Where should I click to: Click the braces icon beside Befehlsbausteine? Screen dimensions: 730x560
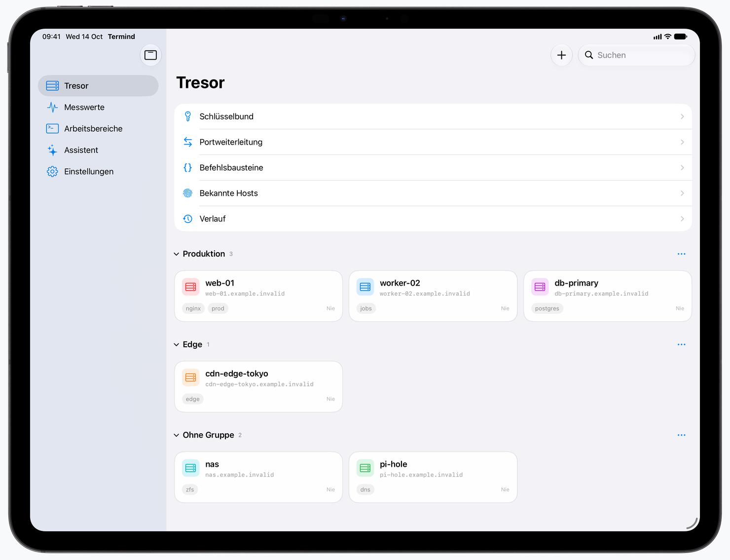pos(188,168)
